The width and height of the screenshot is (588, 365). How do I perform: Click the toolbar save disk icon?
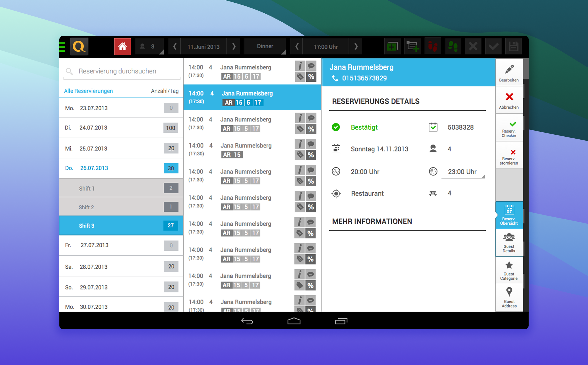click(x=514, y=46)
